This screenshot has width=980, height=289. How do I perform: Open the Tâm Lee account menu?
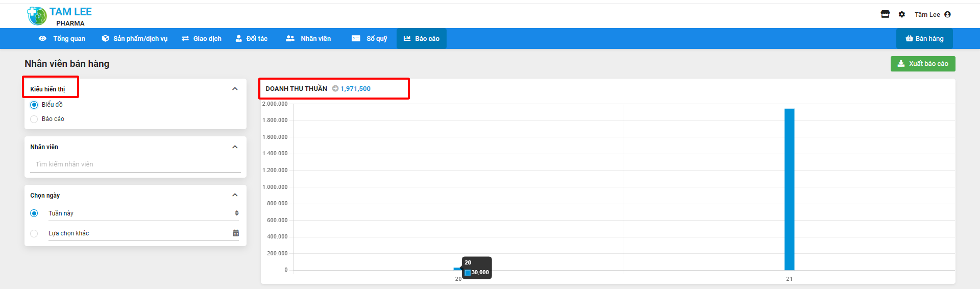point(932,14)
